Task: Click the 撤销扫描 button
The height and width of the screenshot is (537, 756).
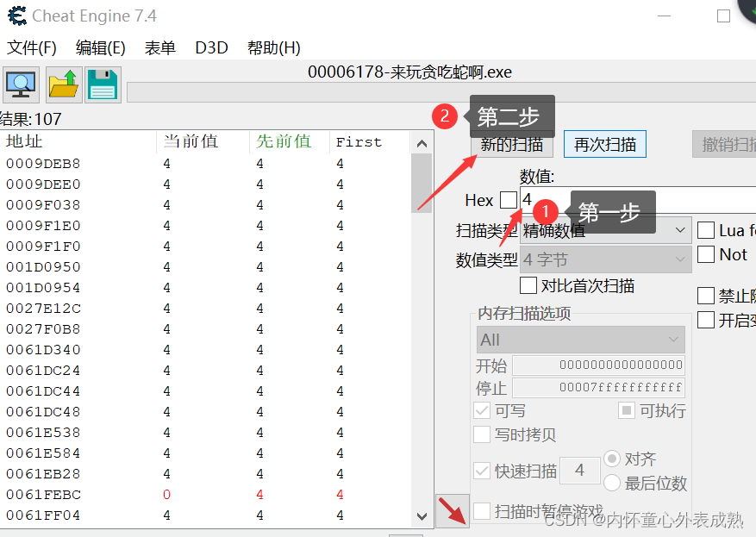Action: [x=724, y=144]
